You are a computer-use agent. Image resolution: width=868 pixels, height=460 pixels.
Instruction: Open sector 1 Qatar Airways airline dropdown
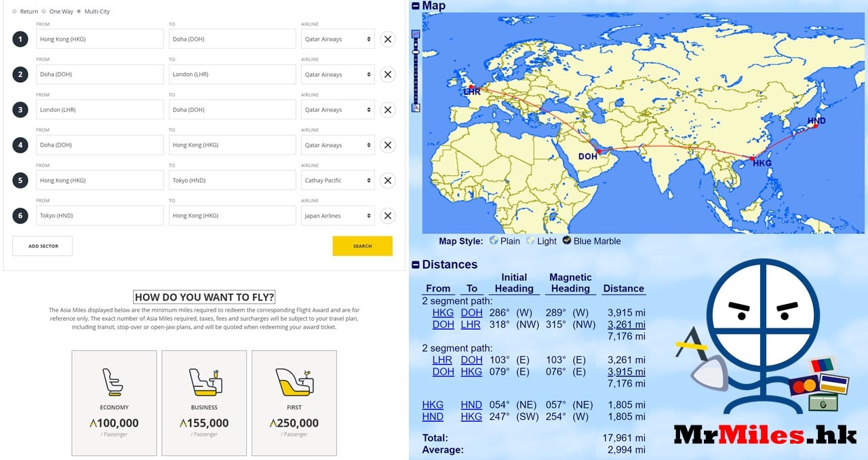point(338,39)
